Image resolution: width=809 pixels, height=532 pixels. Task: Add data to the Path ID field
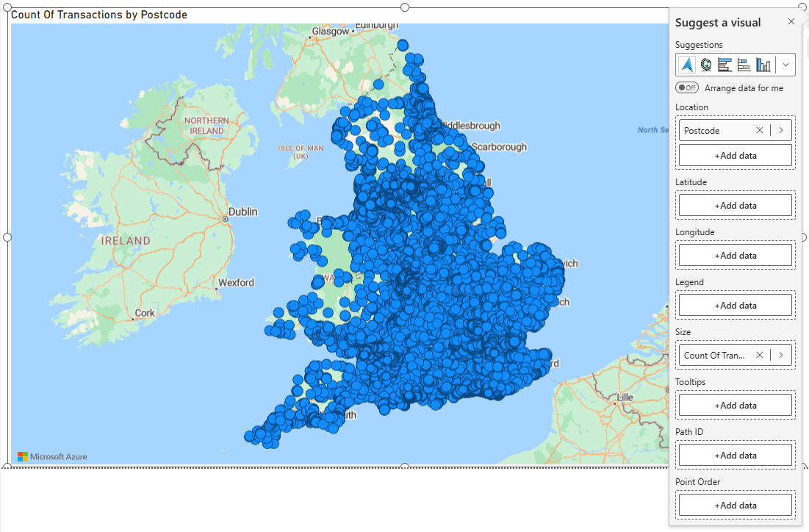click(x=735, y=455)
